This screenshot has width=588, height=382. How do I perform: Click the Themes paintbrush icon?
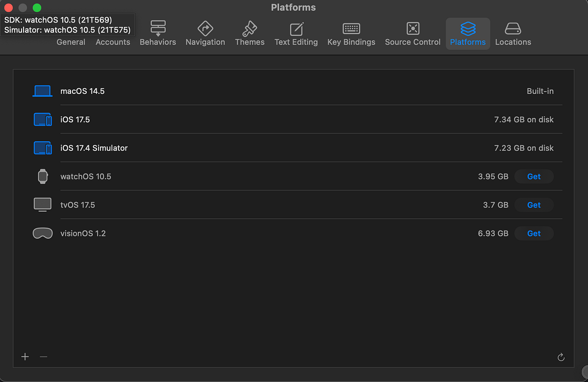(249, 28)
